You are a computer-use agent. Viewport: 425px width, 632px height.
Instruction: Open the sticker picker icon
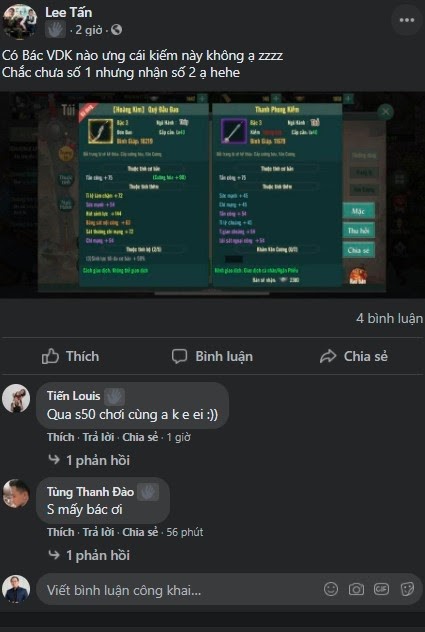407,589
